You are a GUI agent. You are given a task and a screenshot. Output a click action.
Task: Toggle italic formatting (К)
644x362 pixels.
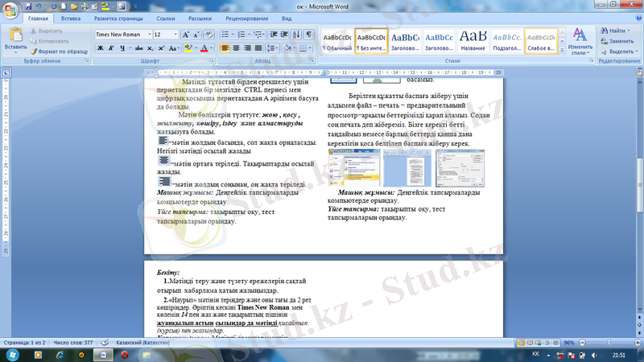coord(112,48)
